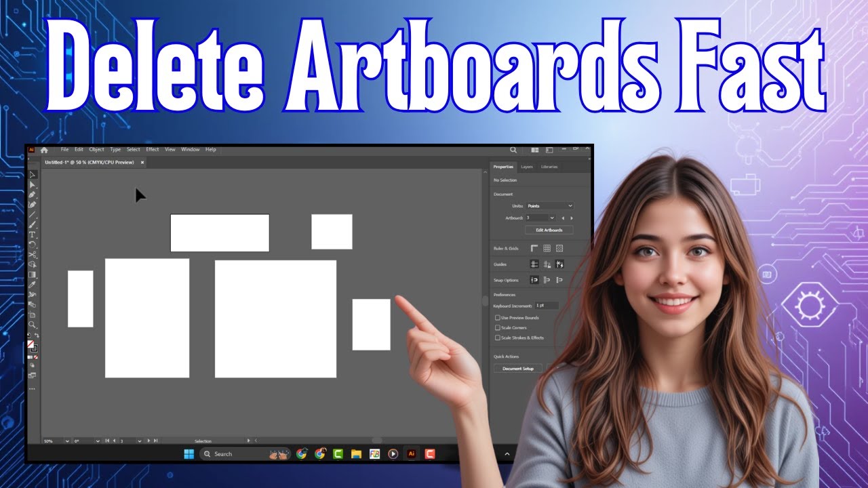Open the Object menu
Viewport: 868px width, 488px height.
tap(96, 150)
